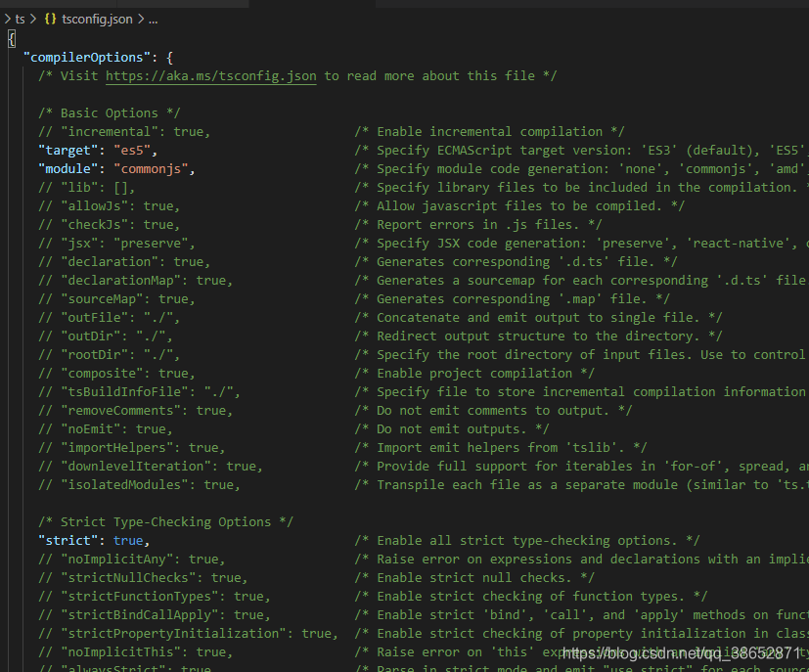Click the "Enable incremental compilation" comment

[x=490, y=131]
